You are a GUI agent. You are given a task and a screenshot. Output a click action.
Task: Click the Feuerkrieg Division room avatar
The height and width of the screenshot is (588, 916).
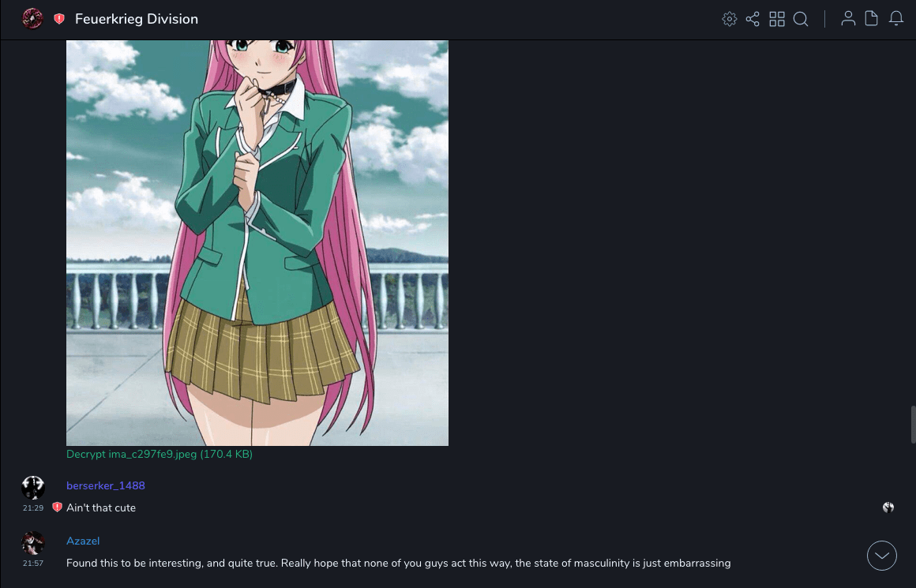pos(32,19)
